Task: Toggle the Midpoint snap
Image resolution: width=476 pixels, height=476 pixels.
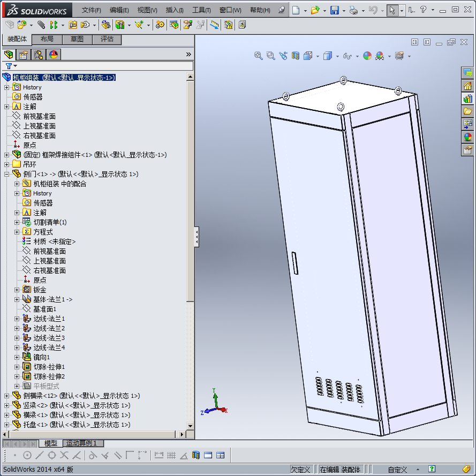Action: 40,455
